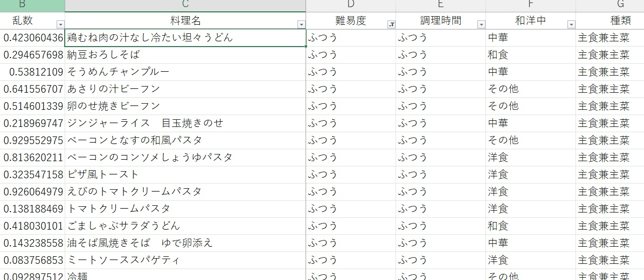Select 主食兼主菜 in the えびのトマトクリームパスタ row
The height and width of the screenshot is (280, 644).
tap(610, 192)
